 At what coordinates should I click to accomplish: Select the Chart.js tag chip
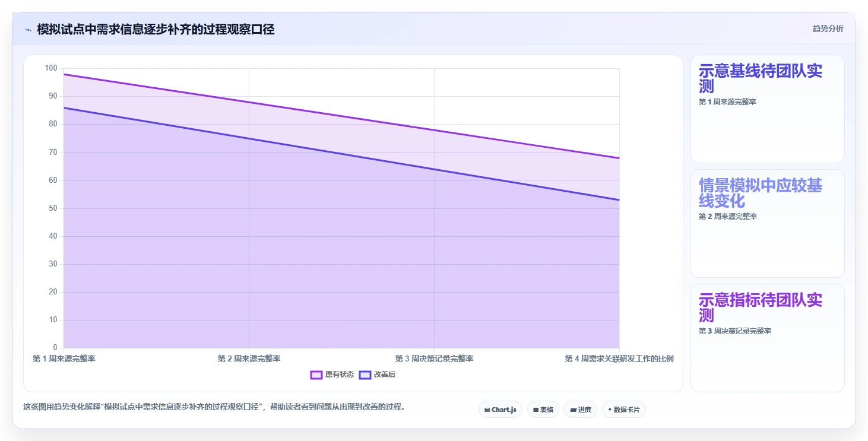(x=500, y=410)
